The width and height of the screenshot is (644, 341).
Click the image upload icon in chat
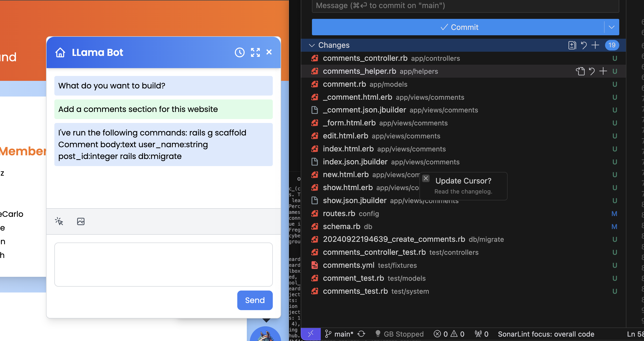(81, 221)
